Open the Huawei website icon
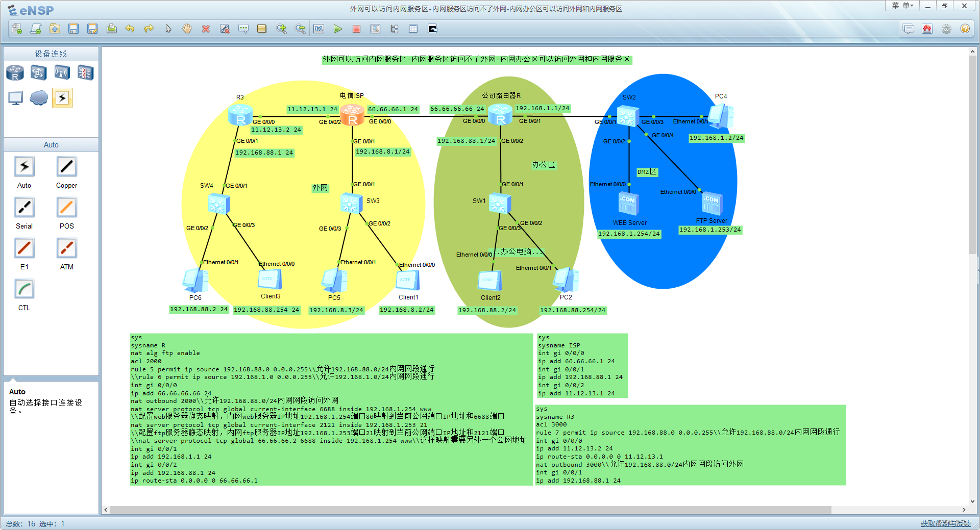980x530 pixels. coord(927,29)
